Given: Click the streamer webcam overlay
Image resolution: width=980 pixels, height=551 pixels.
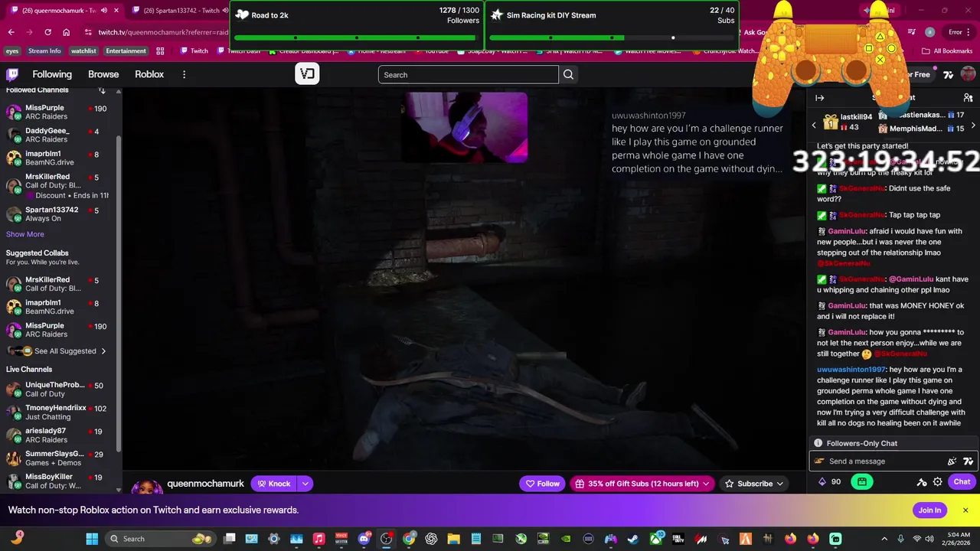Looking at the screenshot, I should click(465, 127).
